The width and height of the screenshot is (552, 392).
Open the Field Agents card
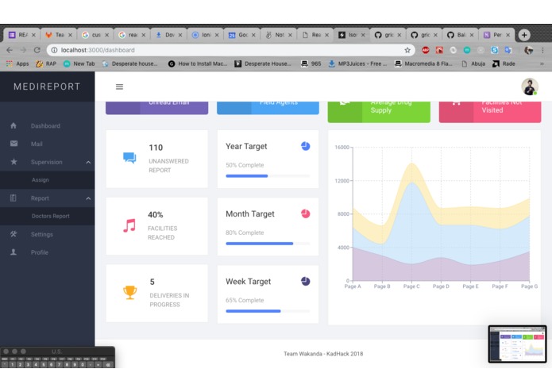(268, 108)
